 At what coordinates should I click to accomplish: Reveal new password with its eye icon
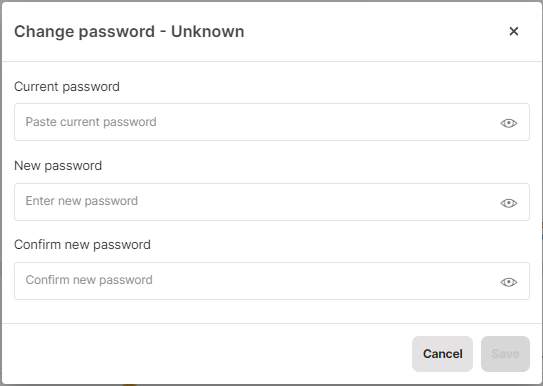(x=508, y=203)
